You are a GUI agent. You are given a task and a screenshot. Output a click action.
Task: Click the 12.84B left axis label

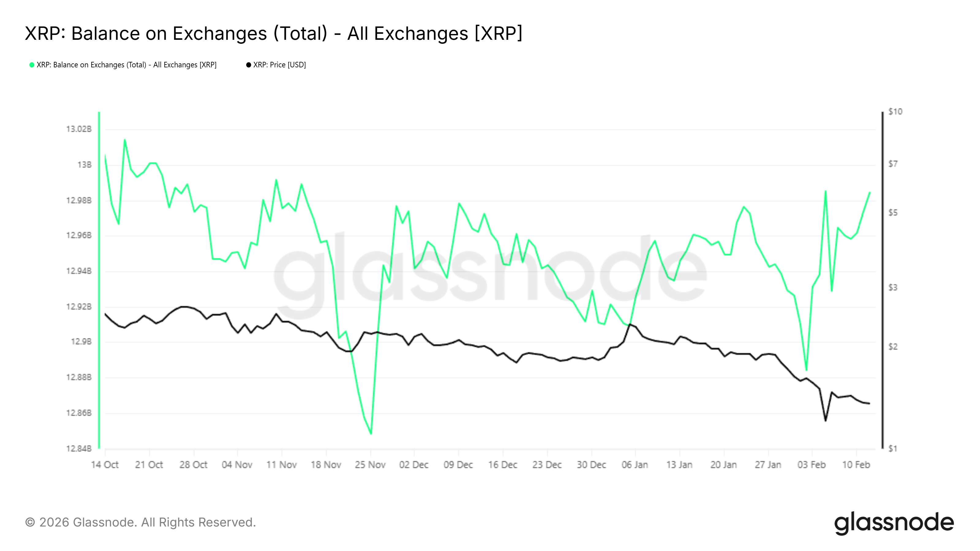[x=79, y=449]
